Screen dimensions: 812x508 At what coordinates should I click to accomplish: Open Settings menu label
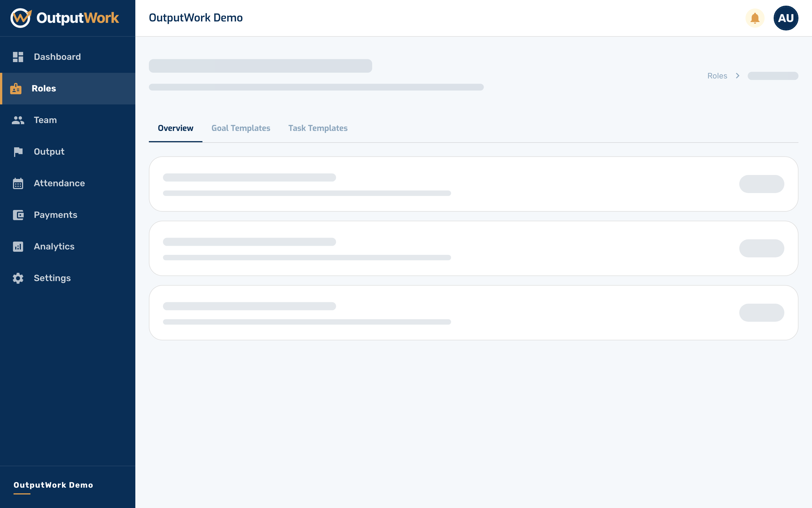tap(52, 278)
